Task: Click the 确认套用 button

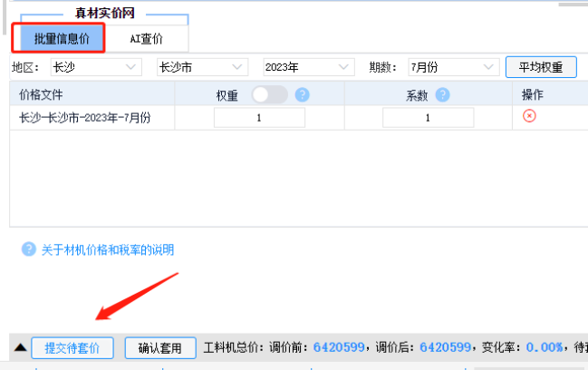Action: pos(159,347)
